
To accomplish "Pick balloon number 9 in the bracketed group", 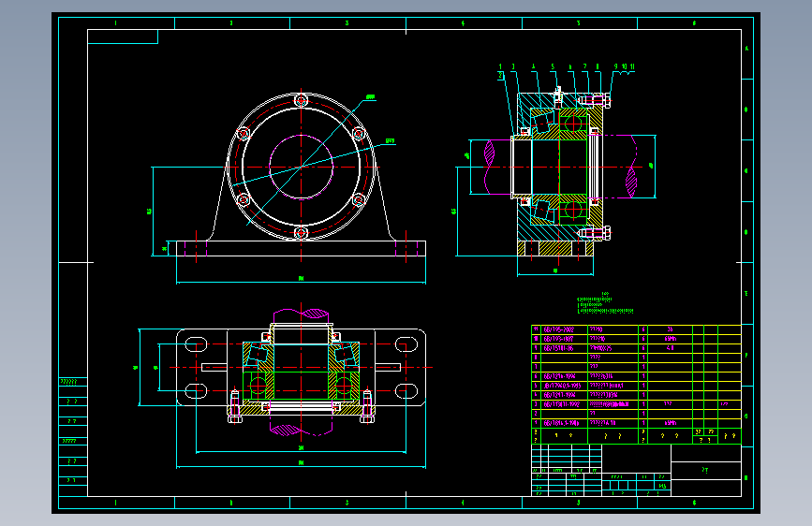I will 615,66.
